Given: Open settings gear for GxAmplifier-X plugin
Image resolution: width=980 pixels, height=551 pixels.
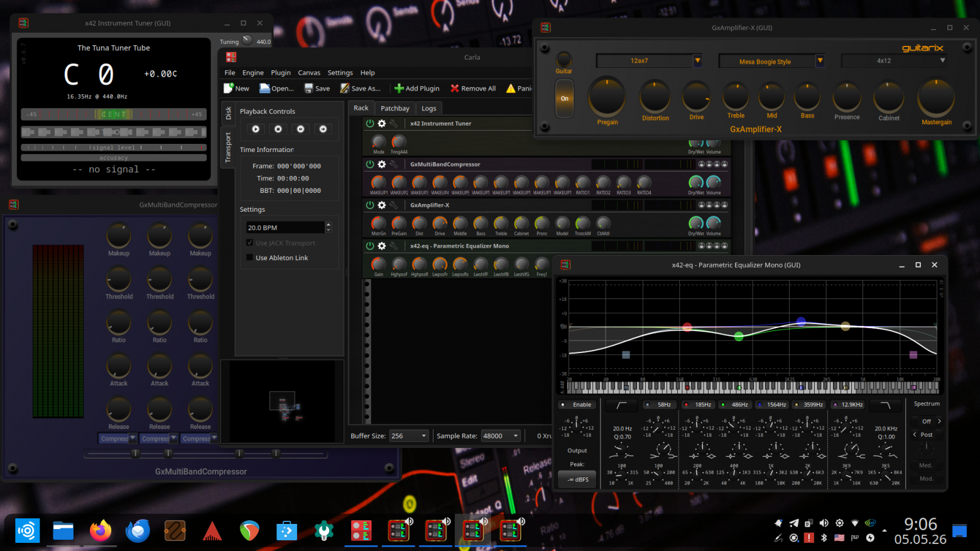Looking at the screenshot, I should [381, 205].
